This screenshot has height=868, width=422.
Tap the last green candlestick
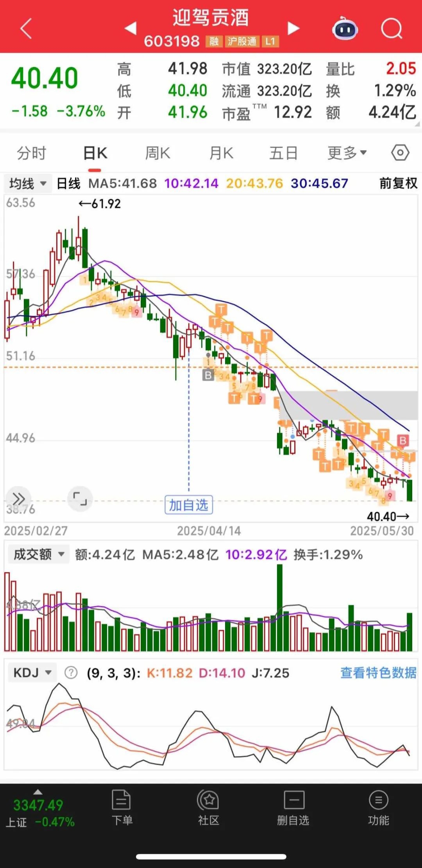click(409, 490)
